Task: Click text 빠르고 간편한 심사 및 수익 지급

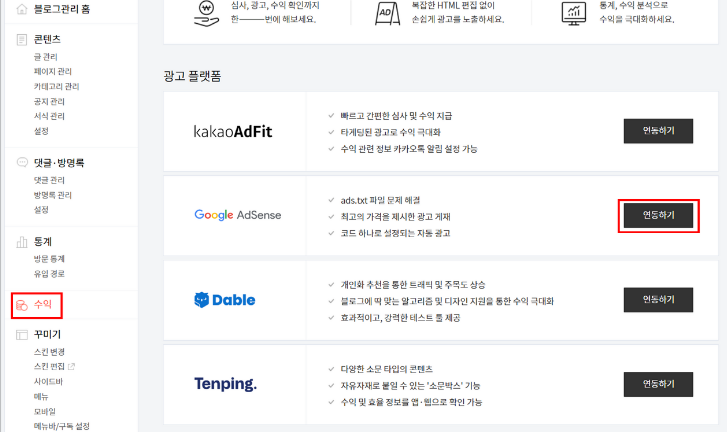Action: pyautogui.click(x=396, y=115)
